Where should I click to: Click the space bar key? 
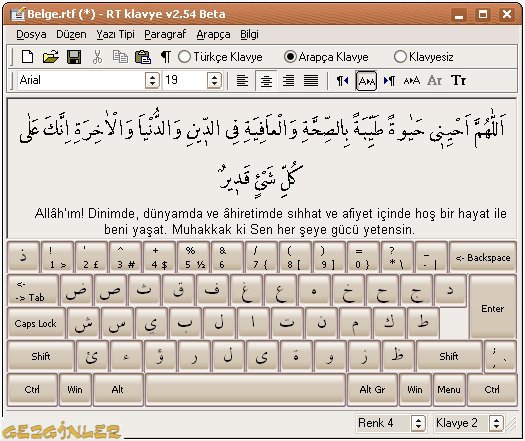pos(245,389)
